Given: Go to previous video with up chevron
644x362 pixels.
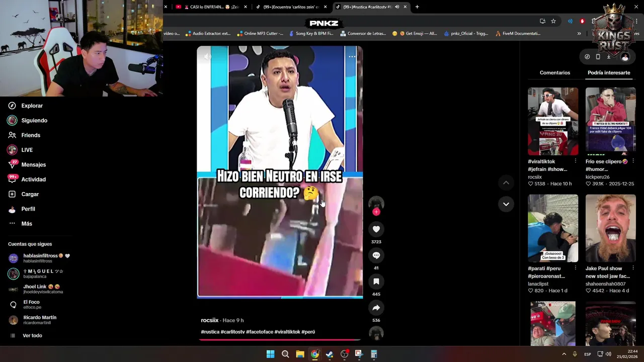Looking at the screenshot, I should tap(506, 183).
